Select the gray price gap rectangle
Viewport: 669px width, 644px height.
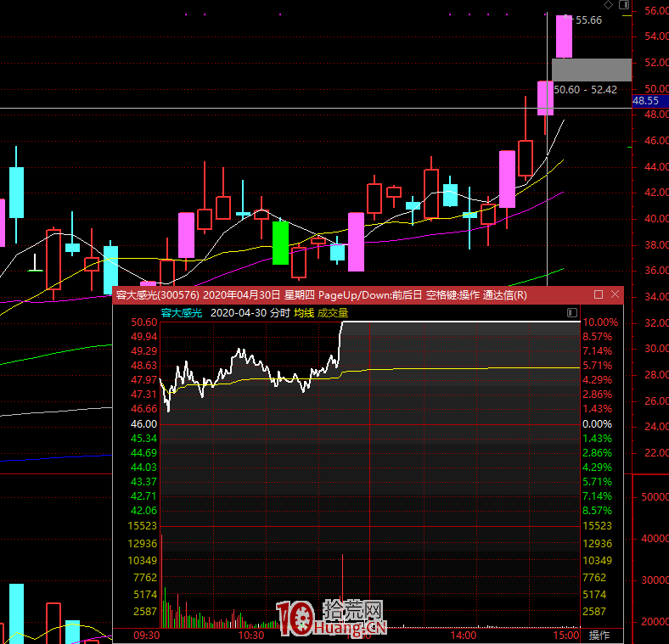coord(592,70)
